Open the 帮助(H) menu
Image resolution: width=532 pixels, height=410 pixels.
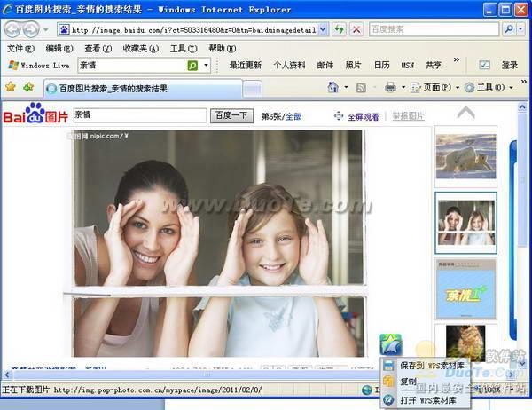pyautogui.click(x=223, y=49)
